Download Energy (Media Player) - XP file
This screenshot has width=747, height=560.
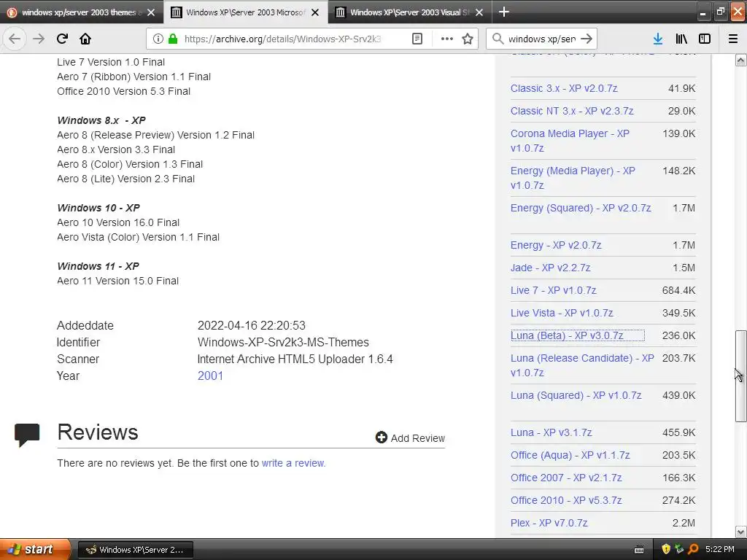pos(573,178)
